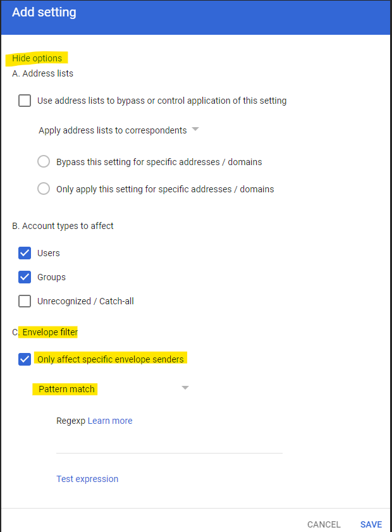
Task: Cancel the Add setting dialog
Action: tap(324, 524)
